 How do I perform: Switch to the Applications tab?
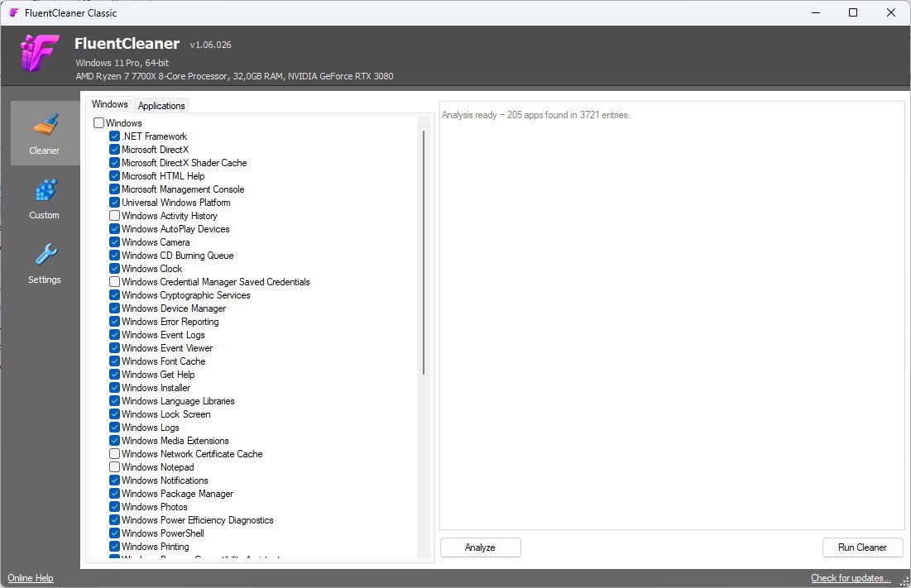(x=161, y=106)
